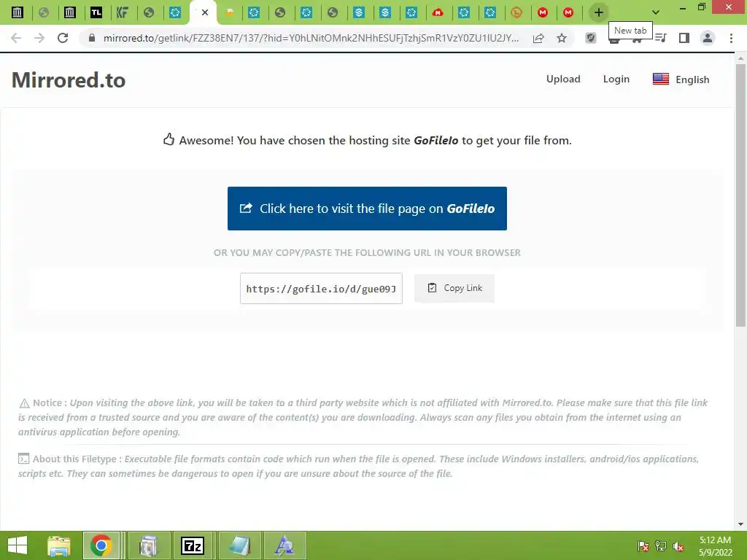Visit the file page on GoFileIo
Screen dimensions: 747x560
tap(367, 209)
